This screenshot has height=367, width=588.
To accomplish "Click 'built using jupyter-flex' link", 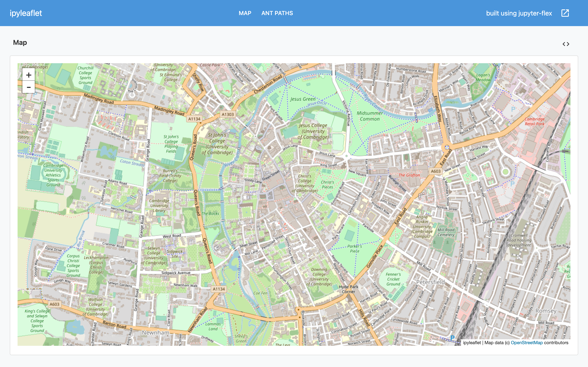I will (x=519, y=13).
